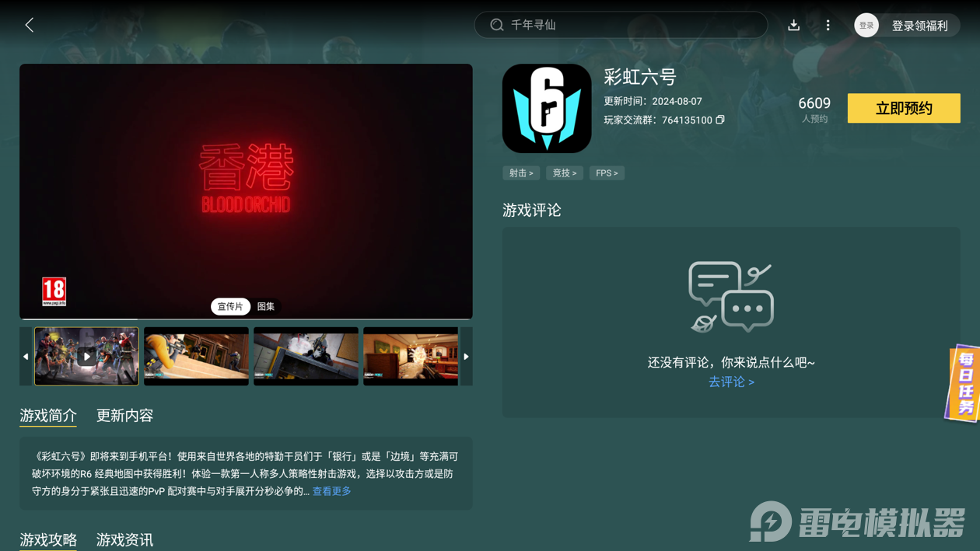Click the search magnifier icon
Screen dimensions: 980x551
tap(496, 25)
